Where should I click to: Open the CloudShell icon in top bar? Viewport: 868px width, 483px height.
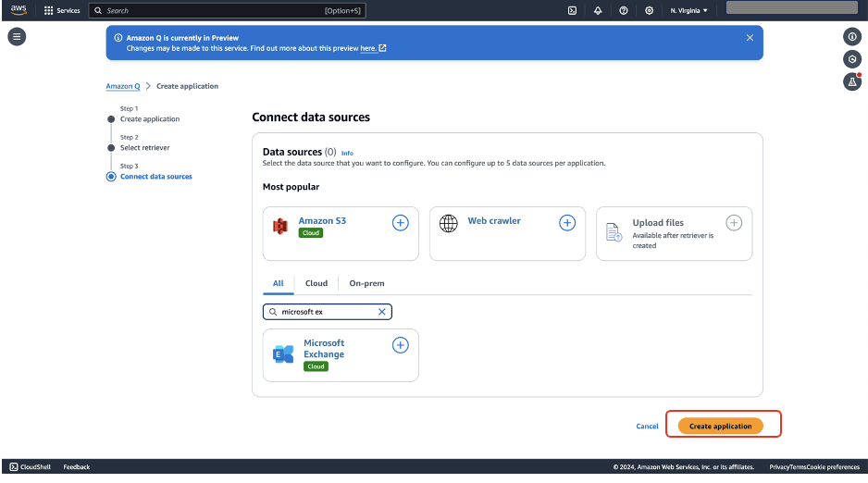click(x=573, y=10)
